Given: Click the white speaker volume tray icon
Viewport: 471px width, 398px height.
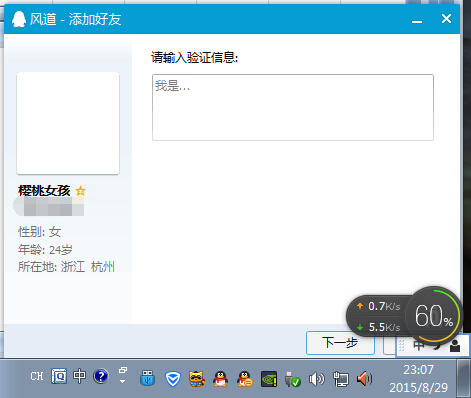Looking at the screenshot, I should 316,379.
